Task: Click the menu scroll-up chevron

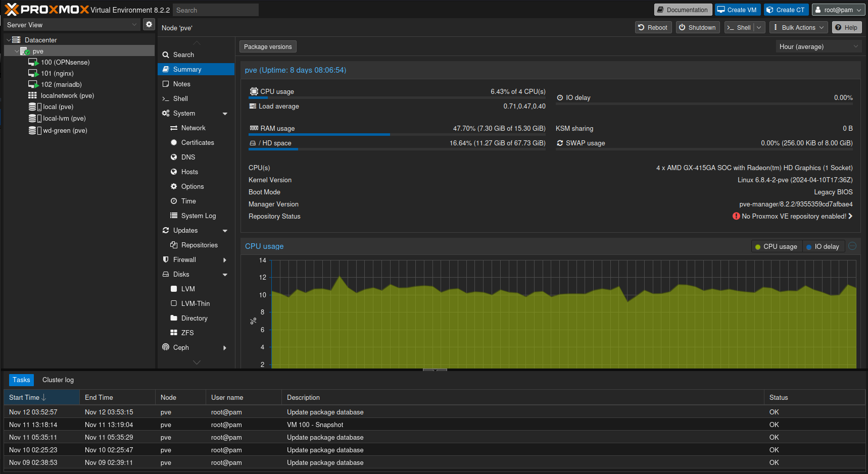Action: pyautogui.click(x=197, y=43)
